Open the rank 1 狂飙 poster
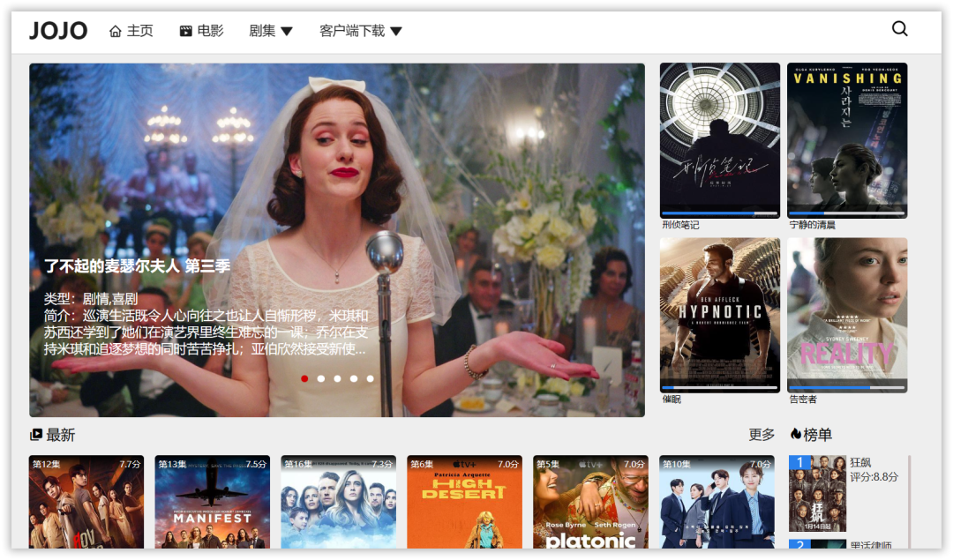The image size is (953, 560). pos(817,494)
